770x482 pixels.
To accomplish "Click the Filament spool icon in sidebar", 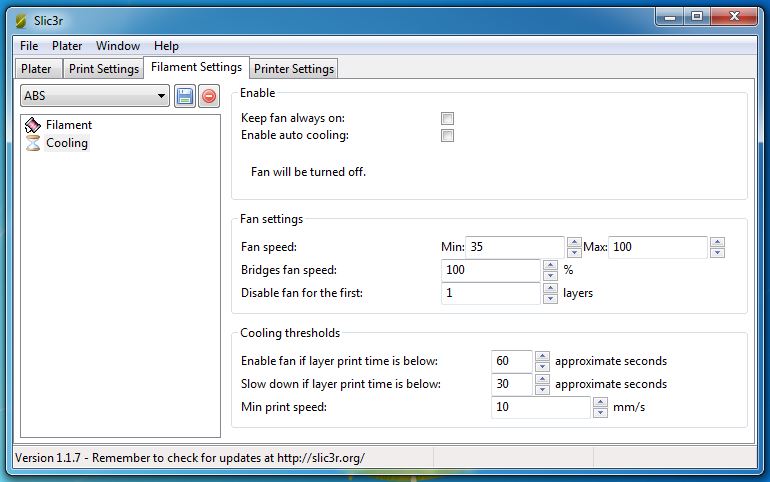I will tap(33, 125).
